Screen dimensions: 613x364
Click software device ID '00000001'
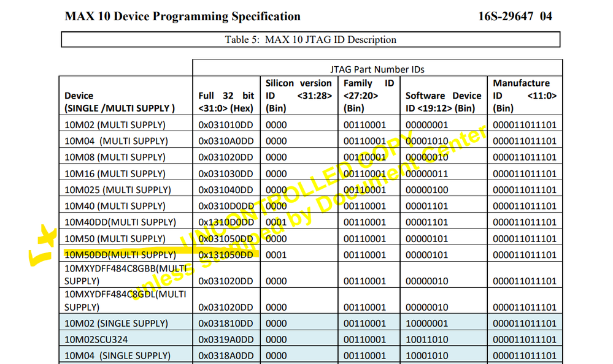(426, 125)
